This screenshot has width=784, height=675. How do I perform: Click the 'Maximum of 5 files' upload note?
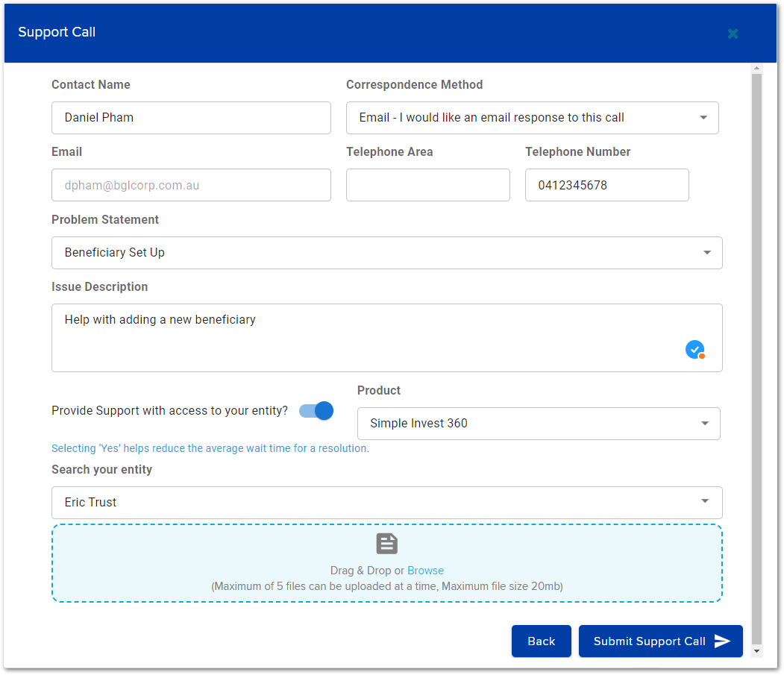point(387,586)
